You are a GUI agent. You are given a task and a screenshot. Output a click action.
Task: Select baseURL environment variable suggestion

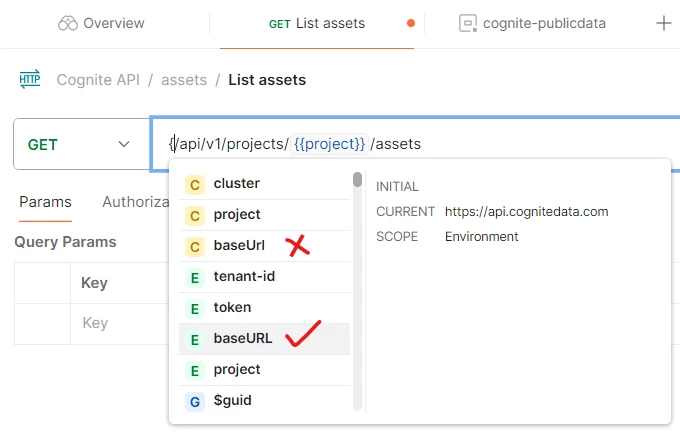click(264, 339)
